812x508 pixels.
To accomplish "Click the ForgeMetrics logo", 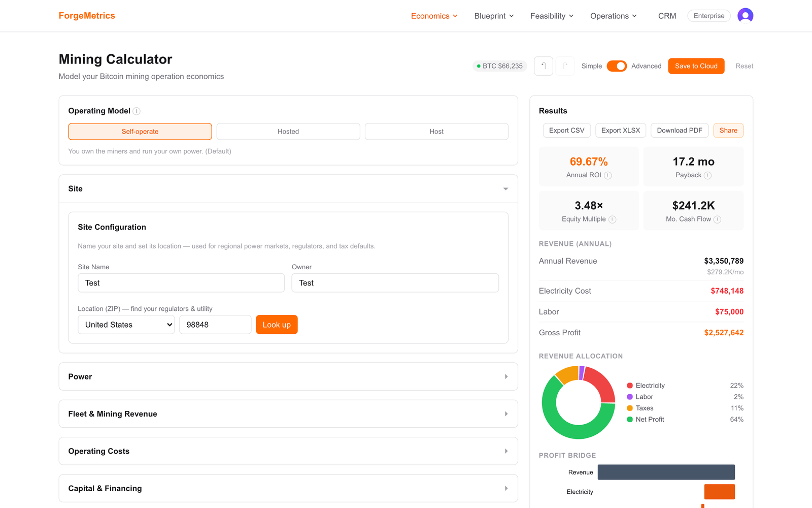I will [87, 16].
